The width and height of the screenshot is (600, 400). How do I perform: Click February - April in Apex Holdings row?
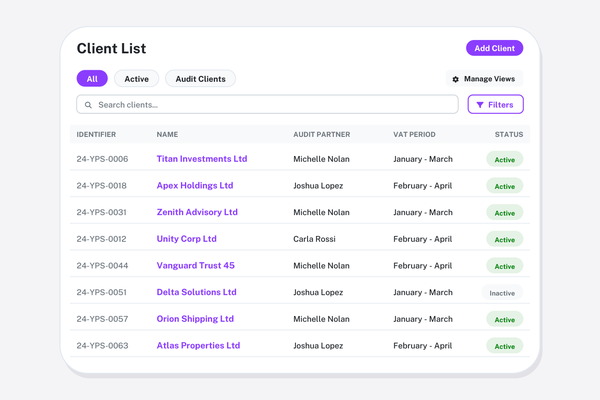coord(422,186)
